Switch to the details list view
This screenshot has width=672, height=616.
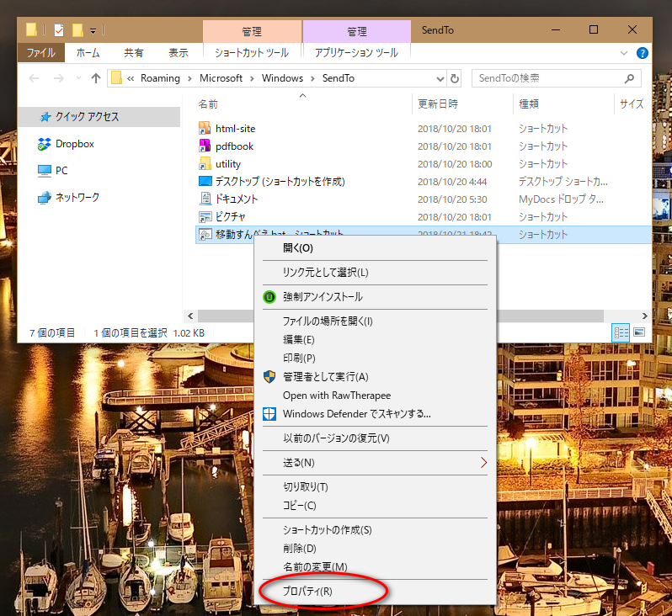click(621, 332)
